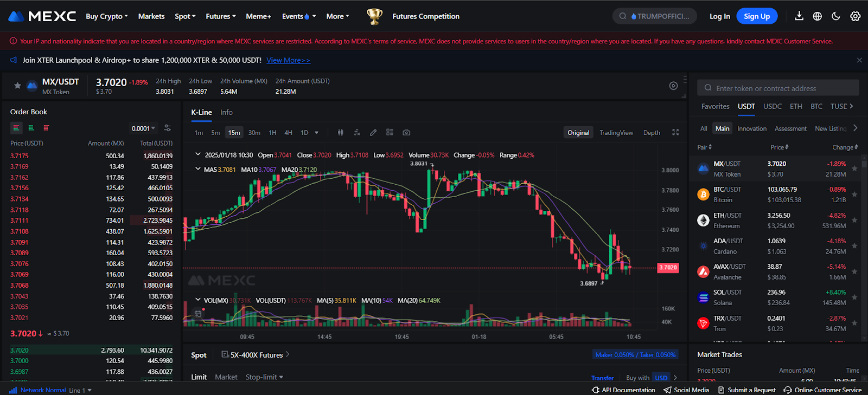This screenshot has width=868, height=395.
Task: Click the announcement megaphone icon
Action: [x=14, y=60]
